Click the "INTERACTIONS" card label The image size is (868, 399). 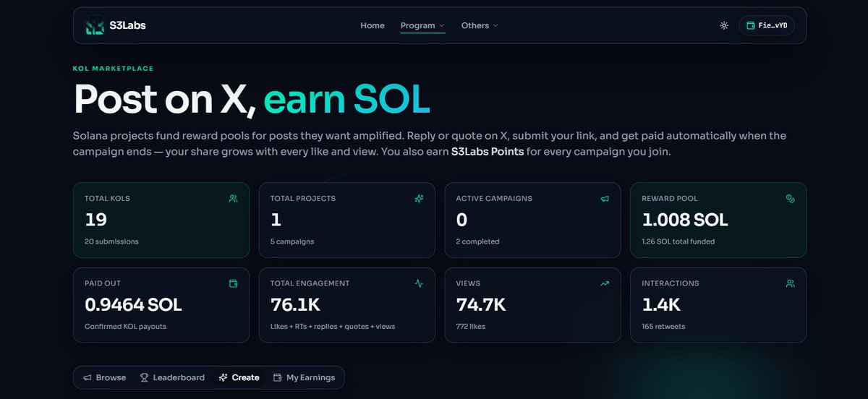(x=671, y=283)
